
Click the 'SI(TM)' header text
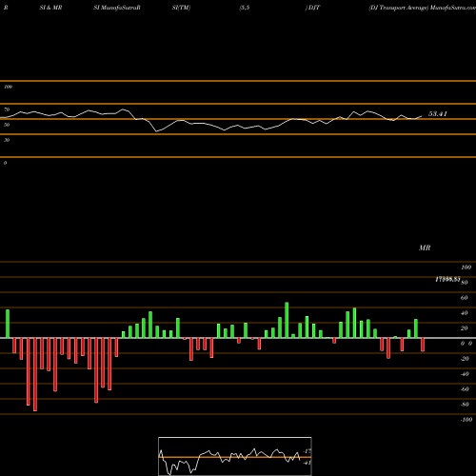pos(181,8)
